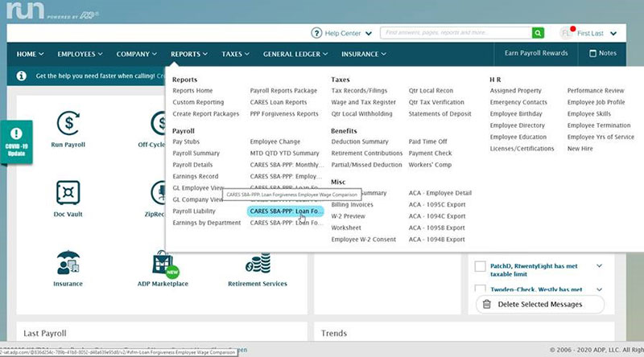
Task: Open the Performance Review report
Action: click(x=596, y=91)
